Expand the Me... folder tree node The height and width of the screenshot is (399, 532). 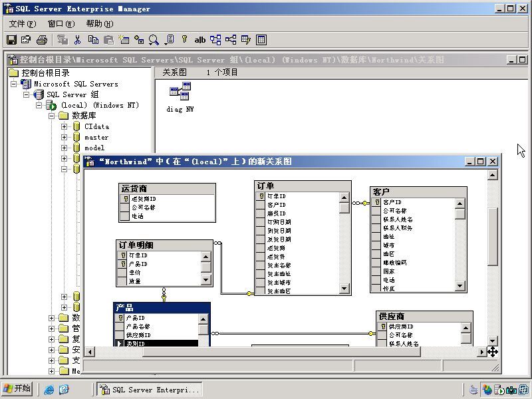point(51,371)
